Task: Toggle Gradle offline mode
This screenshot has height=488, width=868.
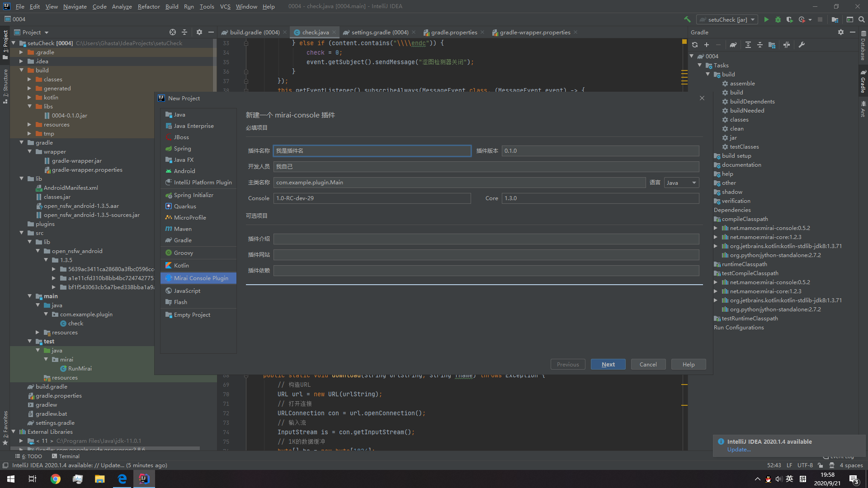Action: 787,45
